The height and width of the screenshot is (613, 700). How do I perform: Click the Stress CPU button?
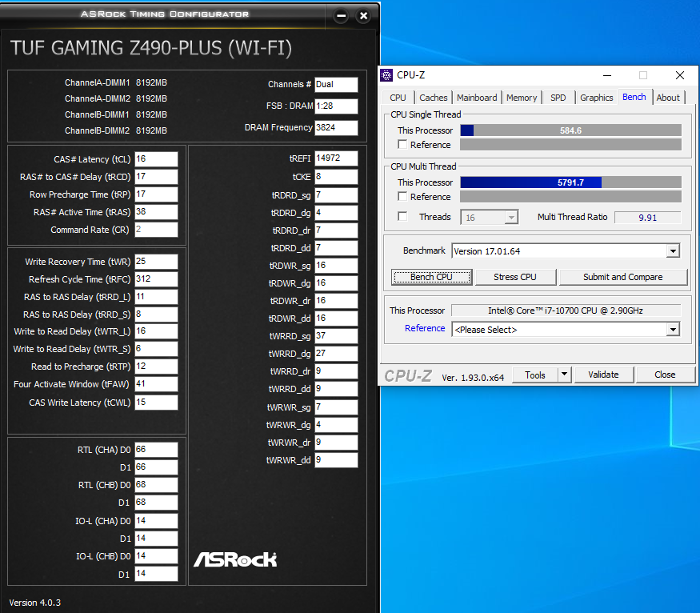pyautogui.click(x=515, y=277)
